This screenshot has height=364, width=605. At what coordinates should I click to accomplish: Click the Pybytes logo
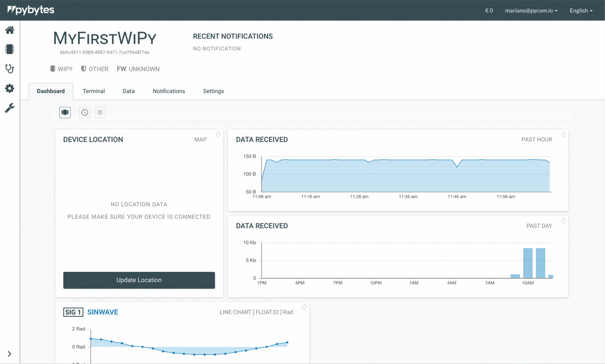click(31, 10)
